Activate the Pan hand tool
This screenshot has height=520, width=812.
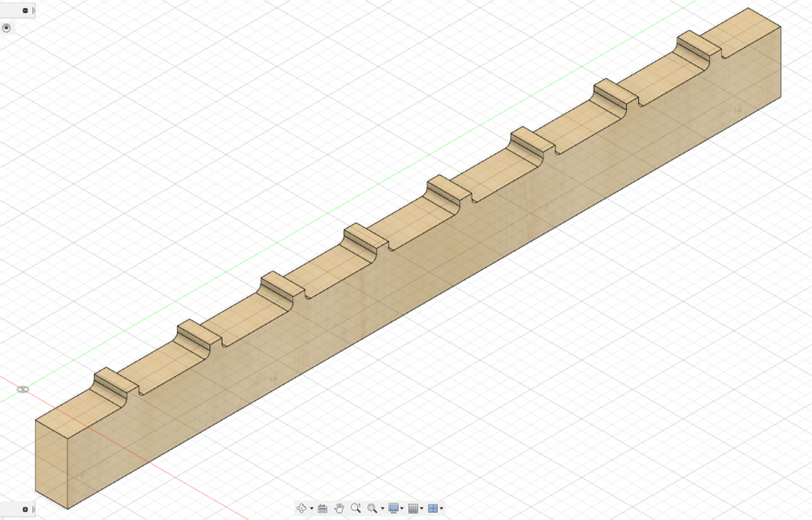[339, 509]
